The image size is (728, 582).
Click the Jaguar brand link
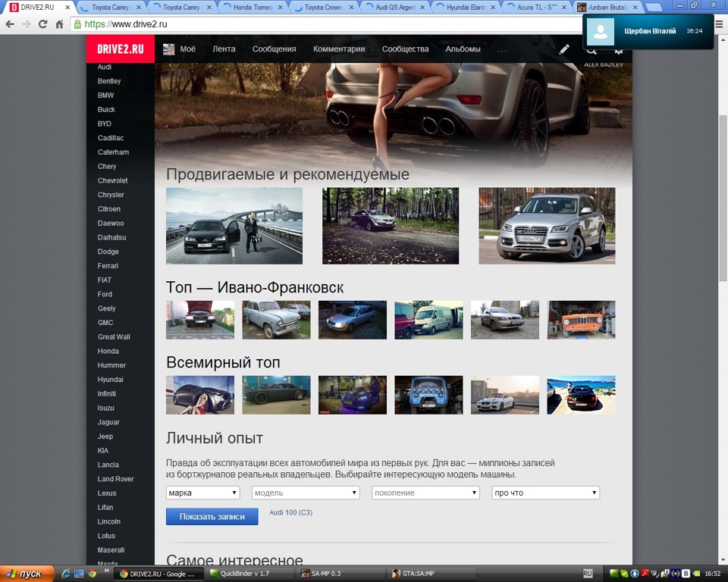point(108,422)
